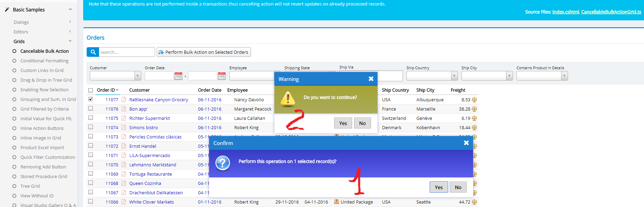Sort by Freight column header
The width and height of the screenshot is (644, 207).
coord(458,90)
